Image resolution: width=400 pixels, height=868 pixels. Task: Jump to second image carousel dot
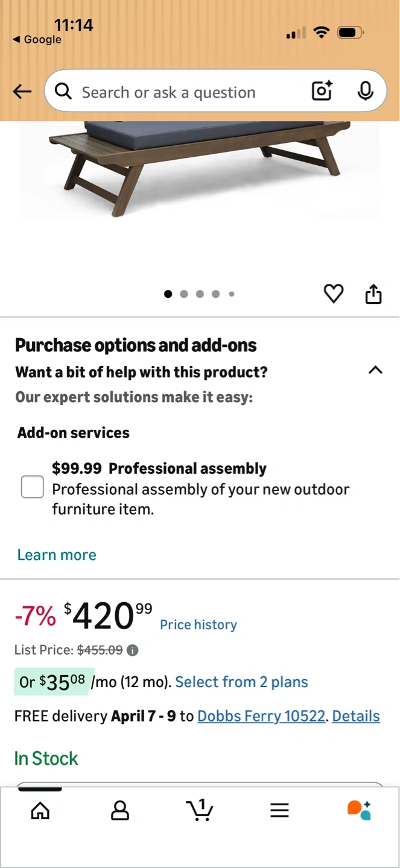tap(184, 294)
